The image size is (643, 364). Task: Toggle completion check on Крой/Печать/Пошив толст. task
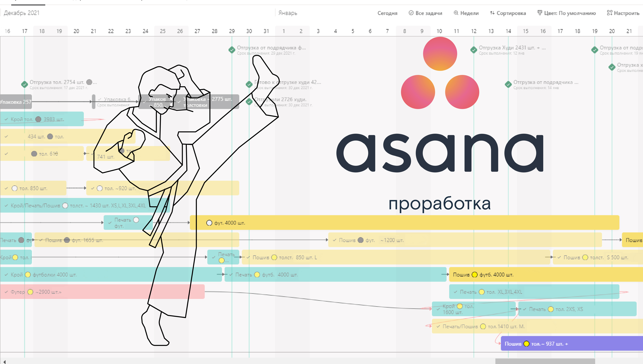click(6, 205)
